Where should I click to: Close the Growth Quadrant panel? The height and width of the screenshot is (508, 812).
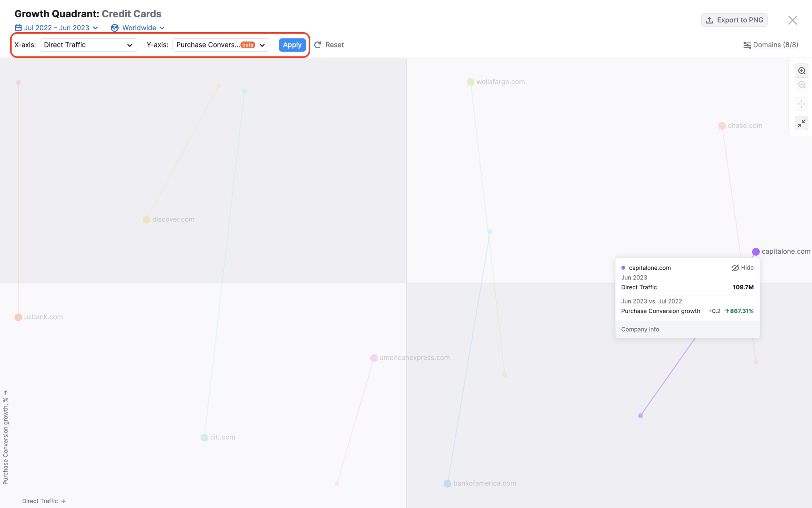click(x=792, y=20)
